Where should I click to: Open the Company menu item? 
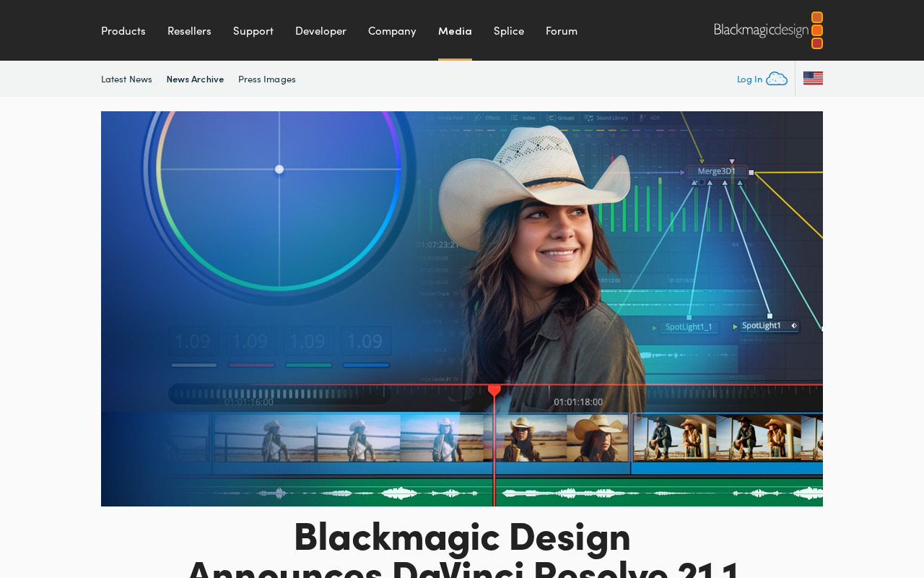point(392,30)
